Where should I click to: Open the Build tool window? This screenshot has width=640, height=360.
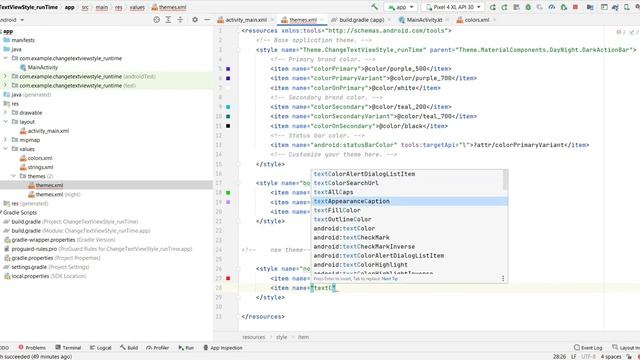click(129, 348)
